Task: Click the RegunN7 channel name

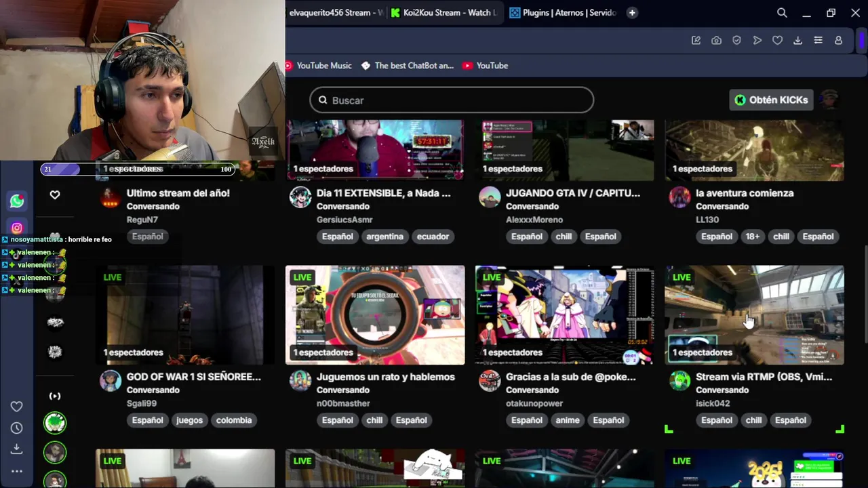Action: tap(142, 220)
